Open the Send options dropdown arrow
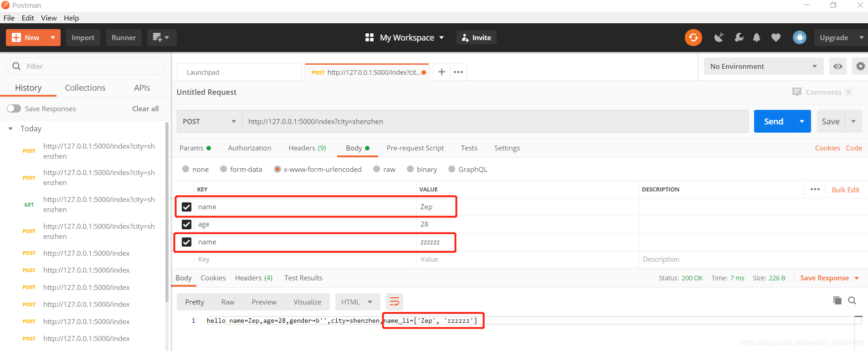This screenshot has width=868, height=351. pyautogui.click(x=802, y=121)
